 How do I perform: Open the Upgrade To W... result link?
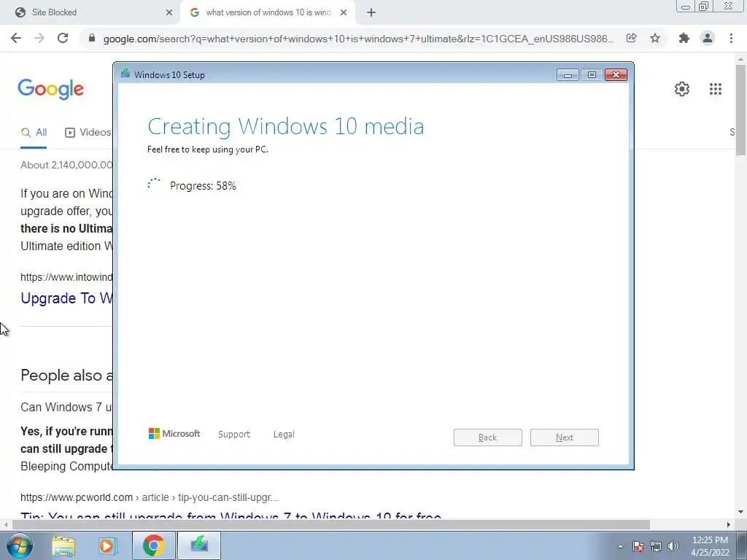(66, 298)
